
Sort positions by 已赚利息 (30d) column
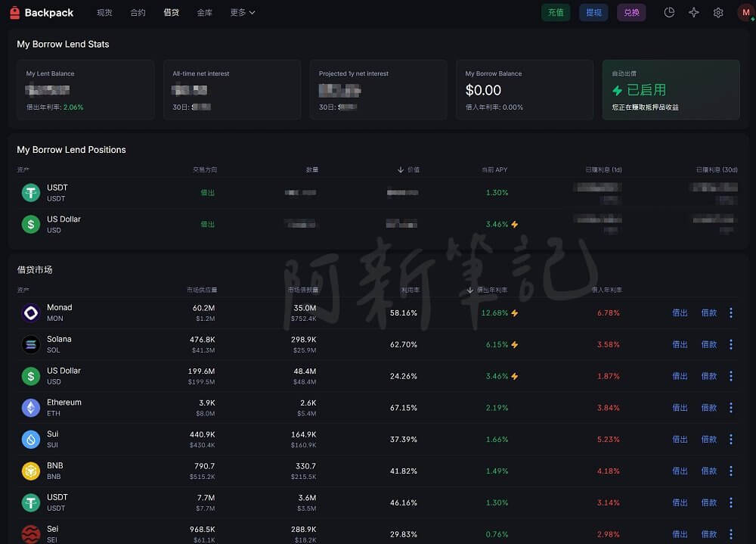click(717, 169)
